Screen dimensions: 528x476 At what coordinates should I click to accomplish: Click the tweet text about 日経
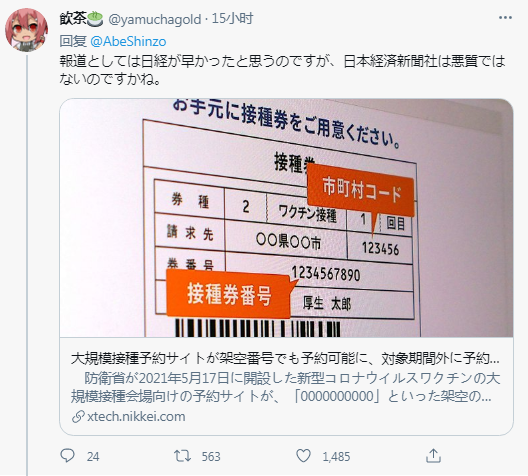[282, 70]
